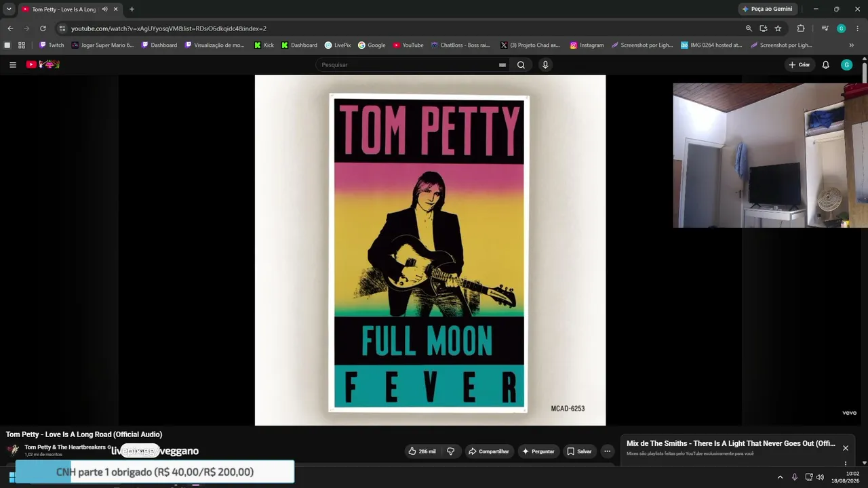The height and width of the screenshot is (488, 868).
Task: Click the install app icon in address bar
Action: point(764,28)
